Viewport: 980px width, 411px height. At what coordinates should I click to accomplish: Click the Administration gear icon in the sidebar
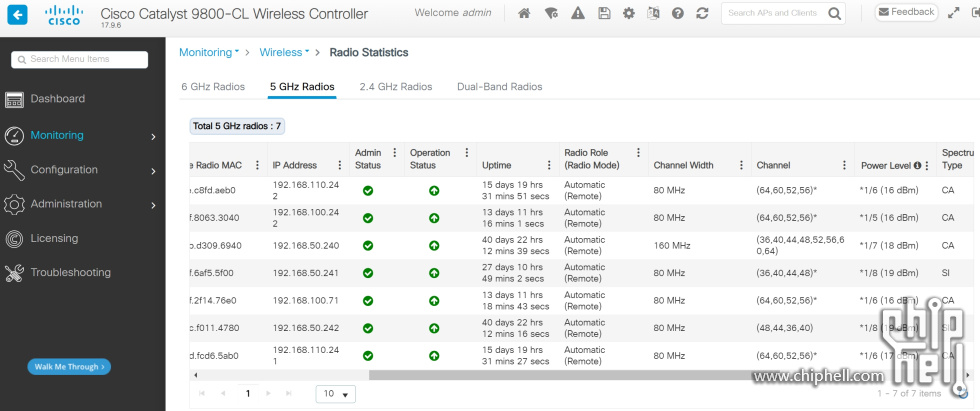point(14,204)
